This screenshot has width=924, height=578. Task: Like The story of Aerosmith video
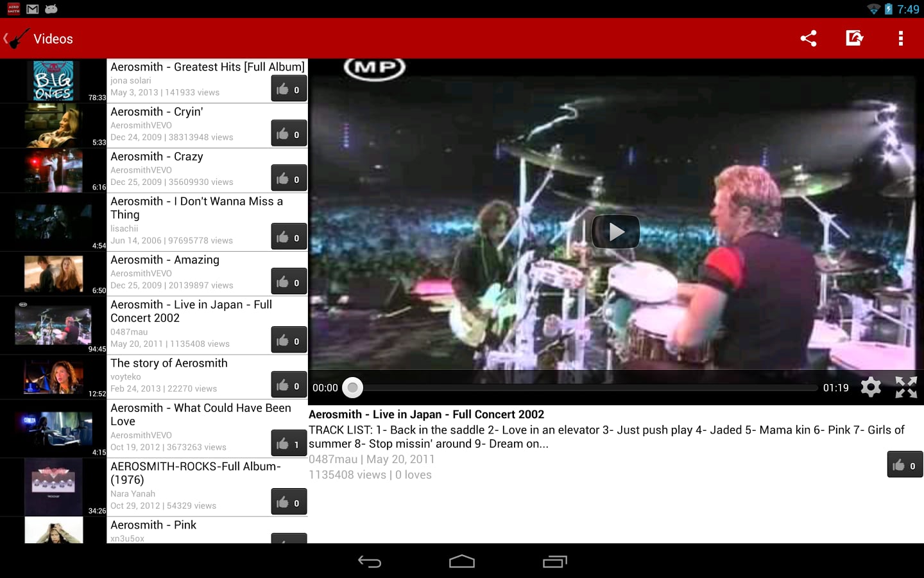click(x=289, y=385)
